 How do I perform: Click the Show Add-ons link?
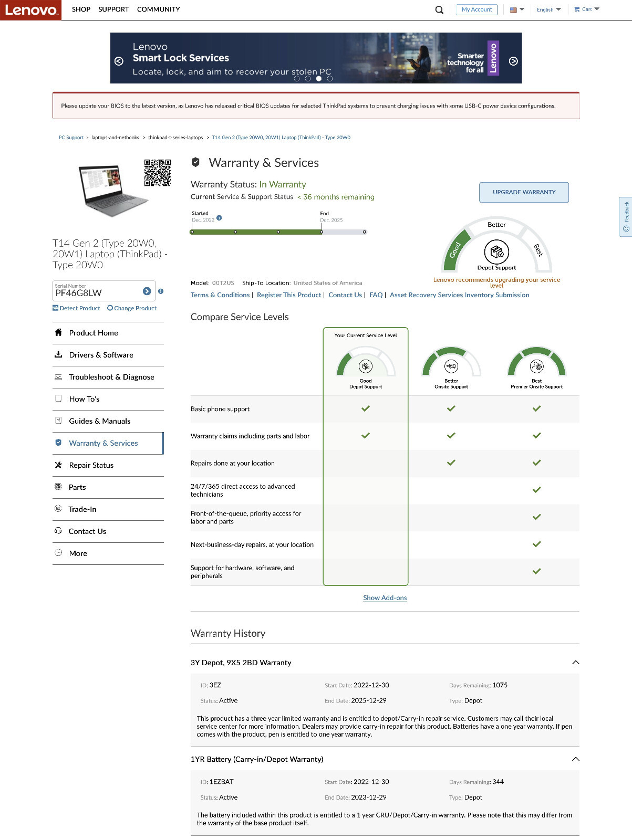[x=385, y=598]
